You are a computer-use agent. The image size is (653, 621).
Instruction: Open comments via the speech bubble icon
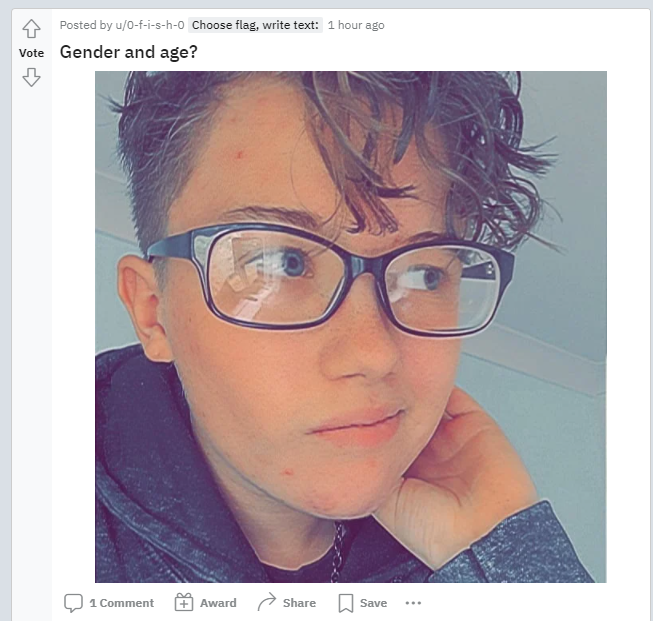click(x=73, y=603)
